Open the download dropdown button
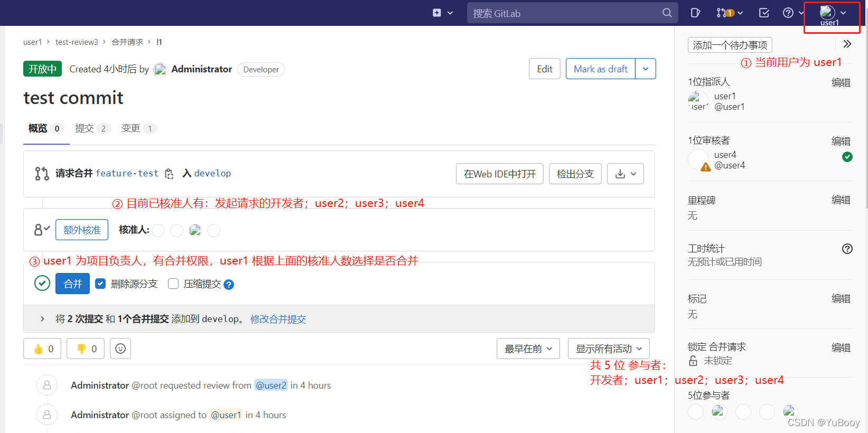Screen dimensions: 868x433 (x=626, y=174)
